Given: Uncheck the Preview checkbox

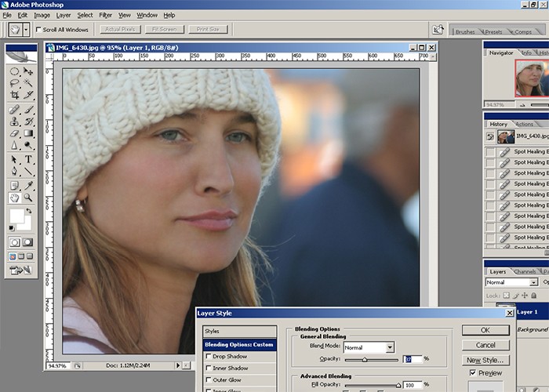Looking at the screenshot, I should 473,373.
